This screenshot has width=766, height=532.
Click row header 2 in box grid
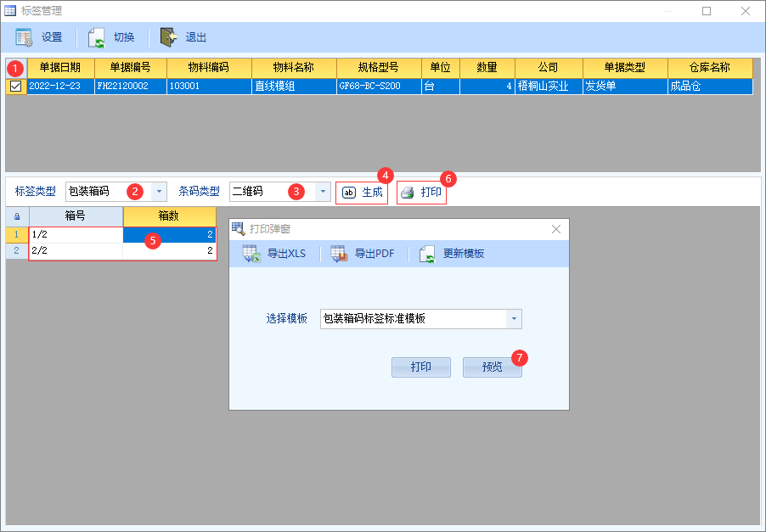click(17, 251)
